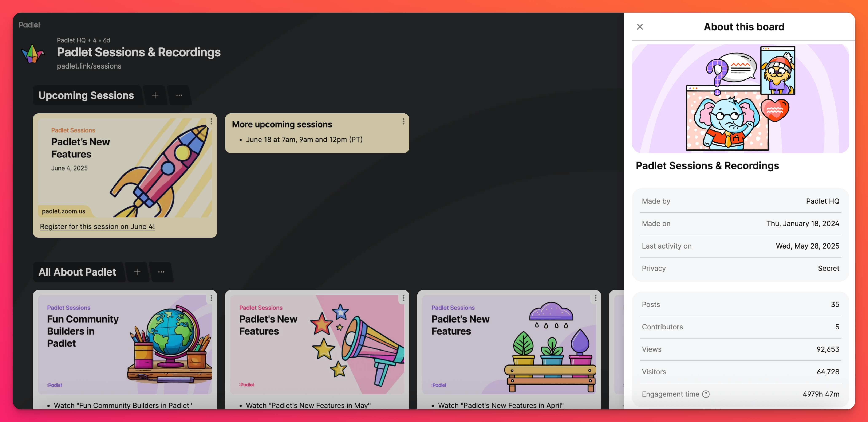Screen dimensions: 868x422
Task: Click the More upcoming sessions heading
Action: (282, 124)
